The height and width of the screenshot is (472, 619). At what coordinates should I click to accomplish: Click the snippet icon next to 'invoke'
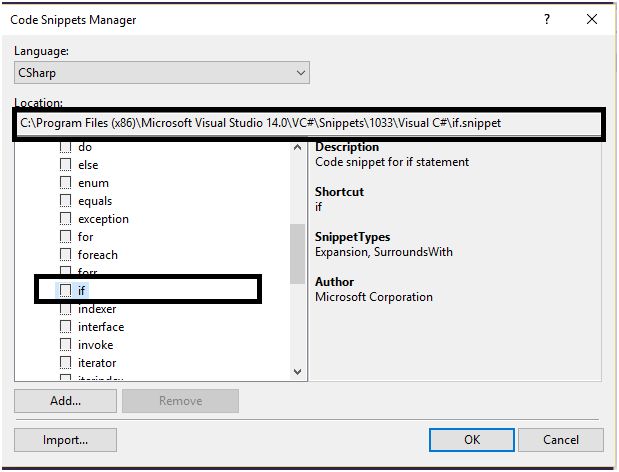point(66,345)
